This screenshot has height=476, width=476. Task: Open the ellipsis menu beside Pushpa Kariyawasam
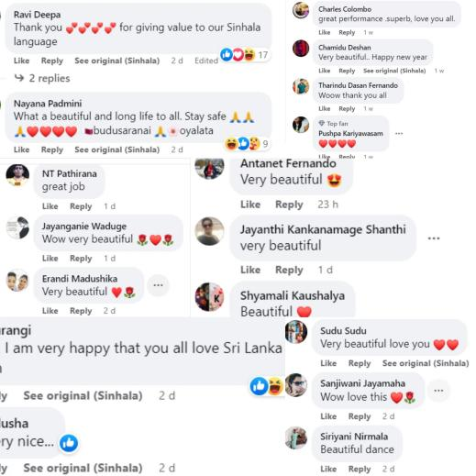pos(399,134)
